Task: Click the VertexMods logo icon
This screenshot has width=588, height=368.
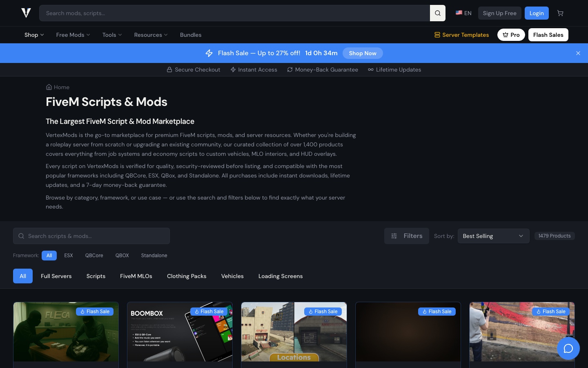Action: click(x=26, y=13)
